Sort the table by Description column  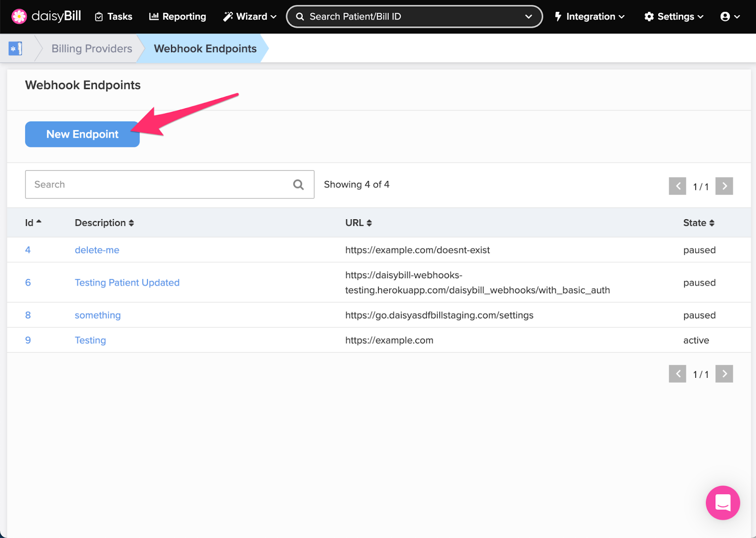(x=104, y=222)
